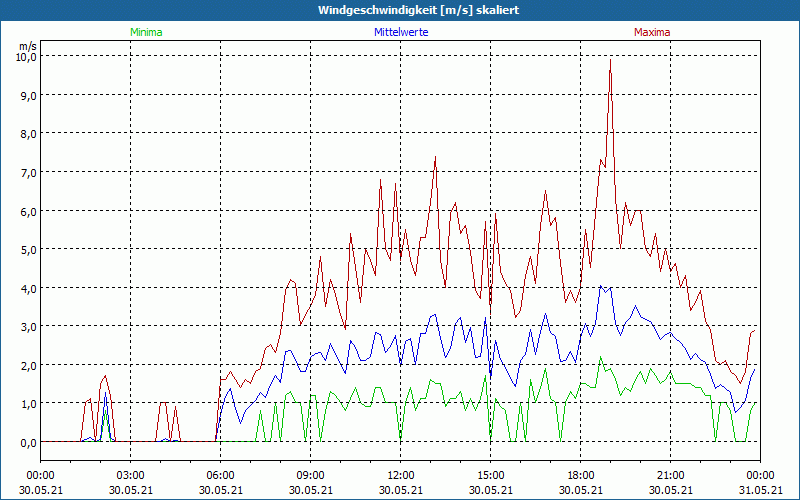Click the 2,0 y-axis value
Image resolution: width=800 pixels, height=500 pixels.
[x=29, y=365]
